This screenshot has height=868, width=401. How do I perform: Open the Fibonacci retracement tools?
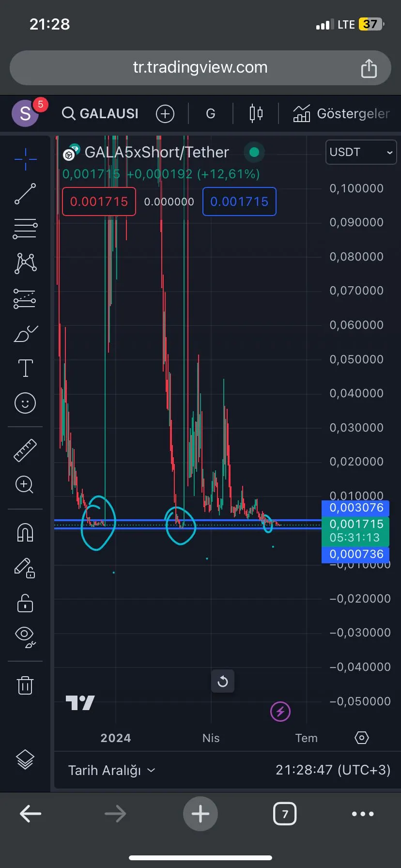pyautogui.click(x=25, y=229)
